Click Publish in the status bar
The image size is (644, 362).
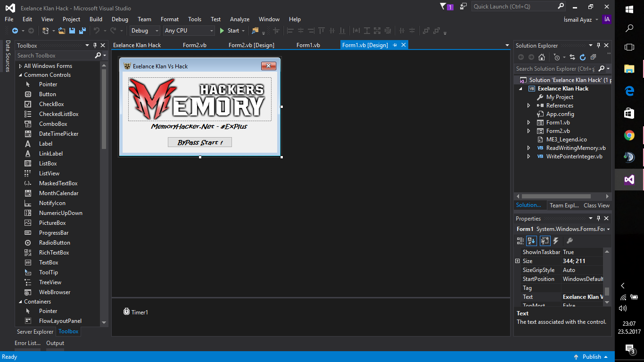tap(592, 357)
